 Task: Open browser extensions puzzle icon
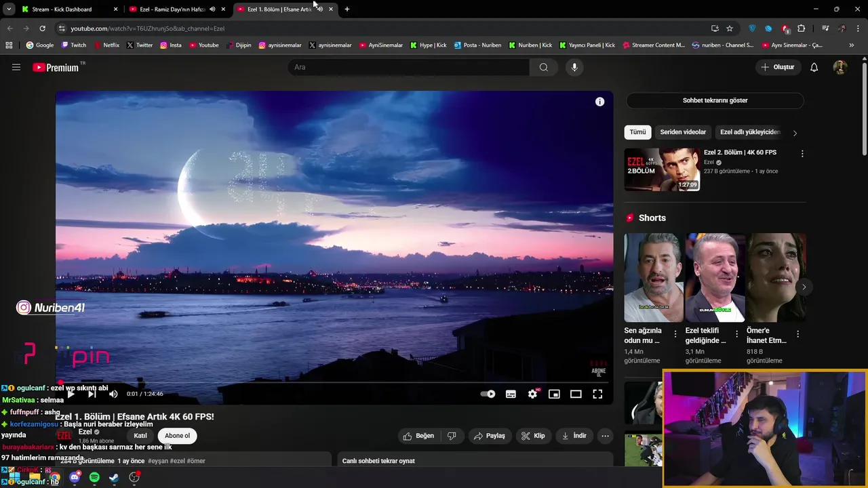coord(801,28)
